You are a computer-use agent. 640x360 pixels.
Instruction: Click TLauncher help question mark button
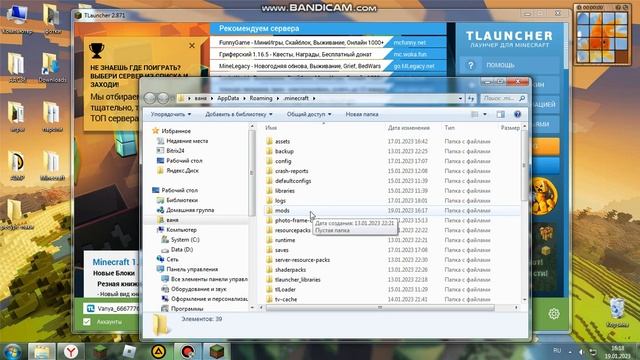point(471,65)
